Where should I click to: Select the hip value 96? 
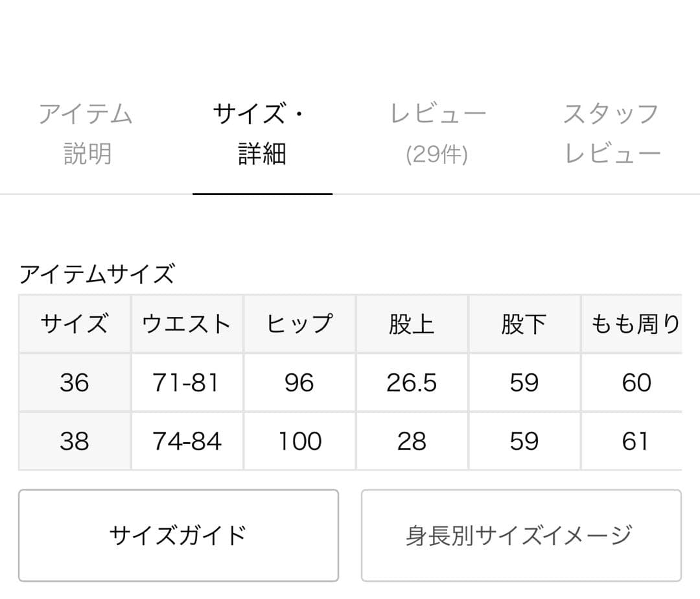click(299, 382)
